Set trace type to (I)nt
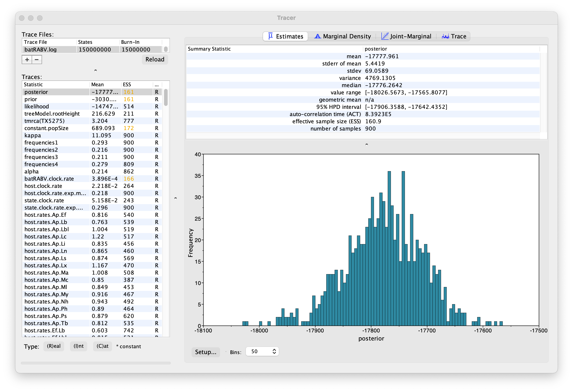The height and width of the screenshot is (392, 573). (x=78, y=346)
